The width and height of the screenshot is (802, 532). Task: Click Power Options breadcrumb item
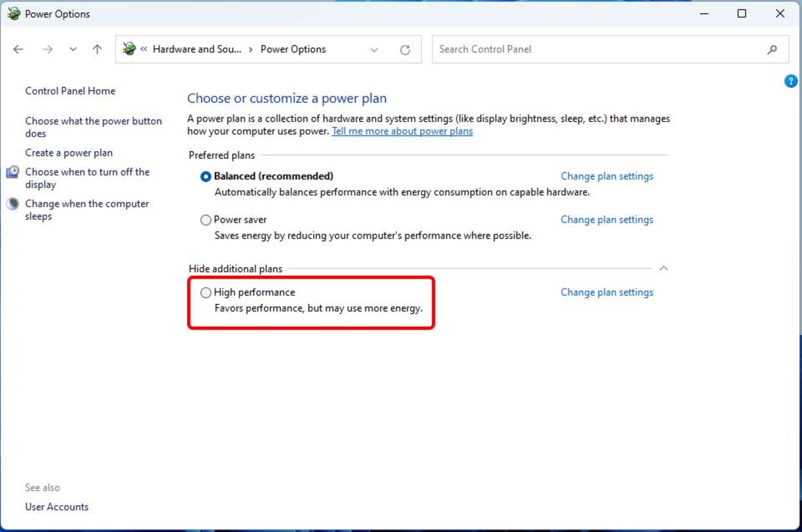pyautogui.click(x=293, y=49)
